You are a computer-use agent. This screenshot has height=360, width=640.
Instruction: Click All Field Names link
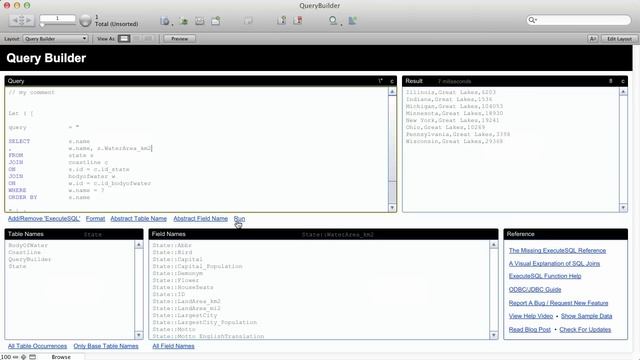tap(173, 346)
